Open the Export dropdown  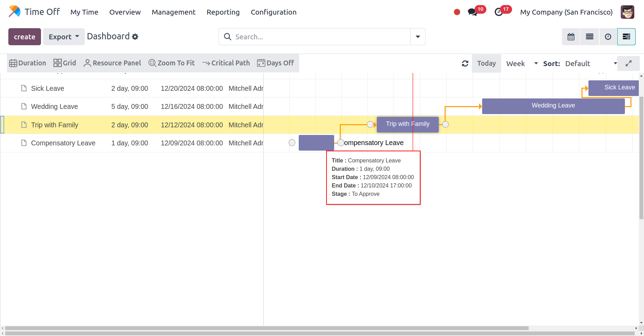pyautogui.click(x=64, y=37)
